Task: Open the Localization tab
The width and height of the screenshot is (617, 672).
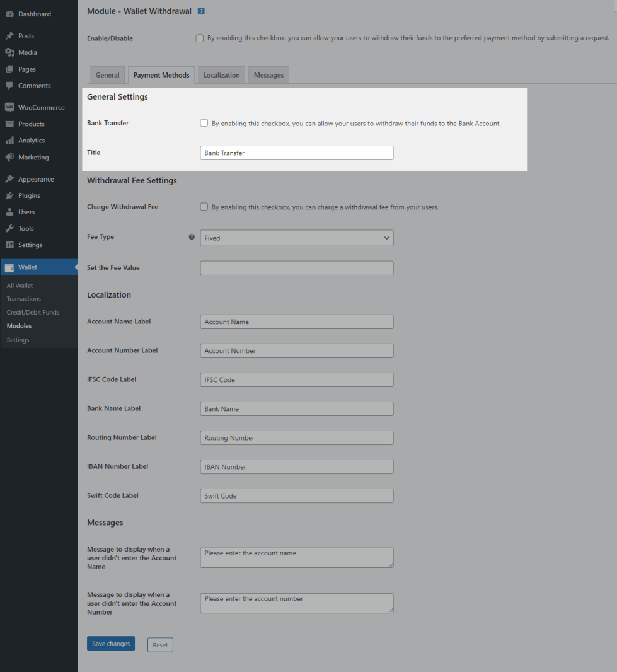Action: [221, 75]
